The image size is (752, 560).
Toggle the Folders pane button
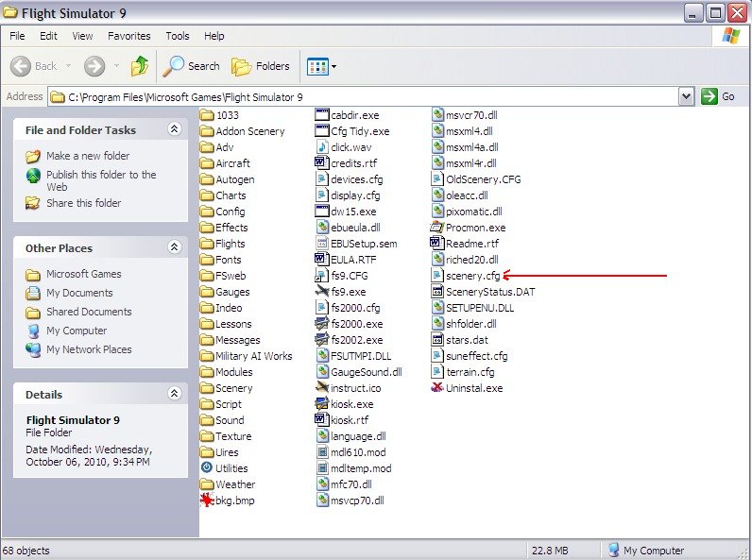tap(261, 66)
